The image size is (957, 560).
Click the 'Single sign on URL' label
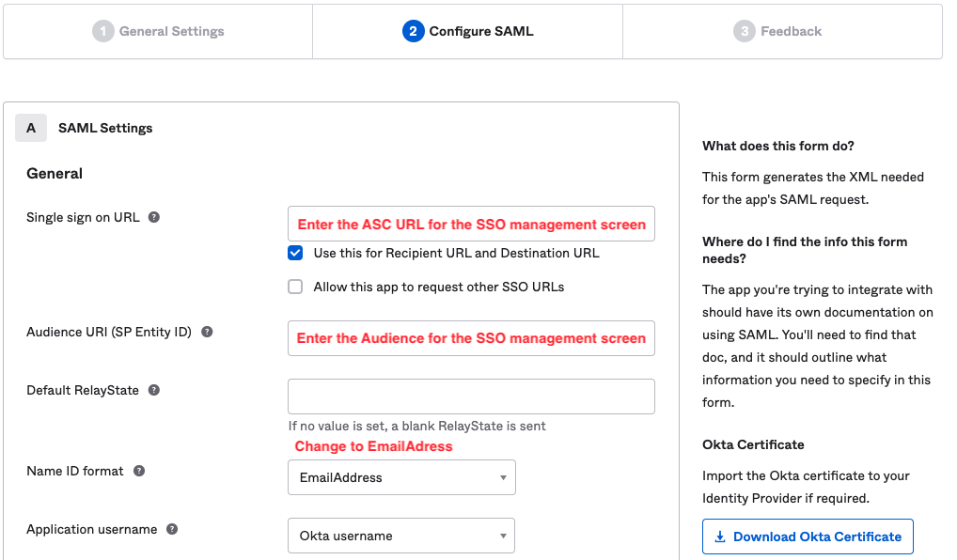click(x=83, y=218)
